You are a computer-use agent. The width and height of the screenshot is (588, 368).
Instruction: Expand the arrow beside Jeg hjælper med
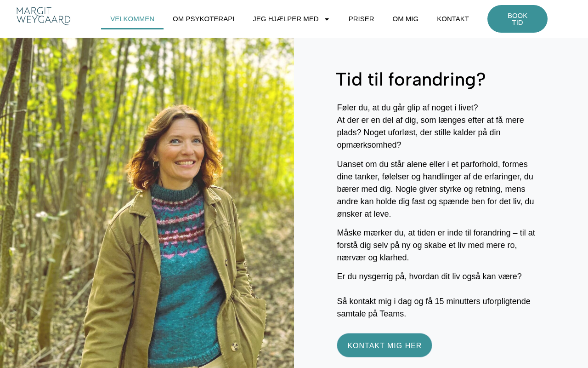click(x=327, y=19)
